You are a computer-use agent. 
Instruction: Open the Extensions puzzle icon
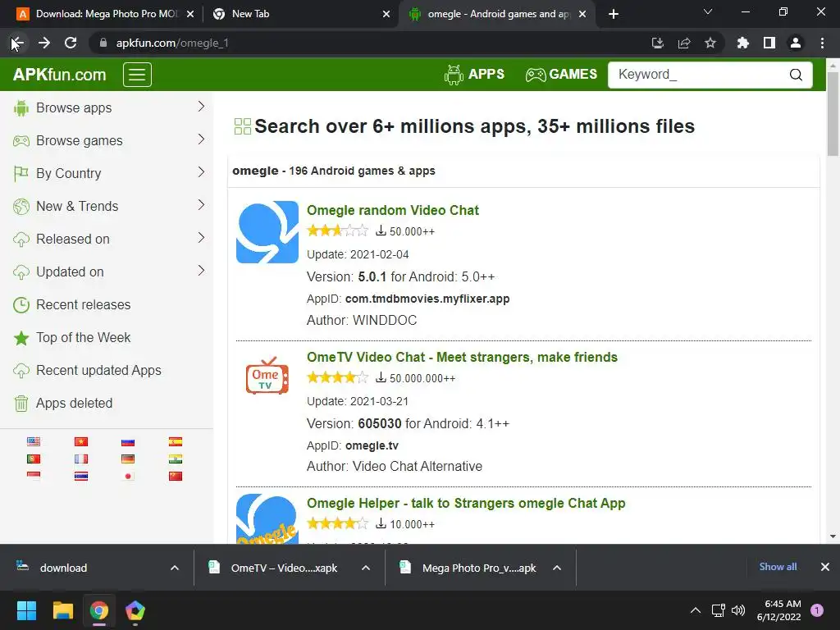[x=742, y=43]
